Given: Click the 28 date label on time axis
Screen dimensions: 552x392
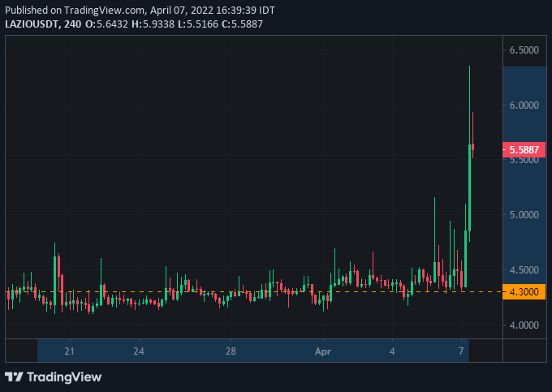Looking at the screenshot, I should [231, 351].
